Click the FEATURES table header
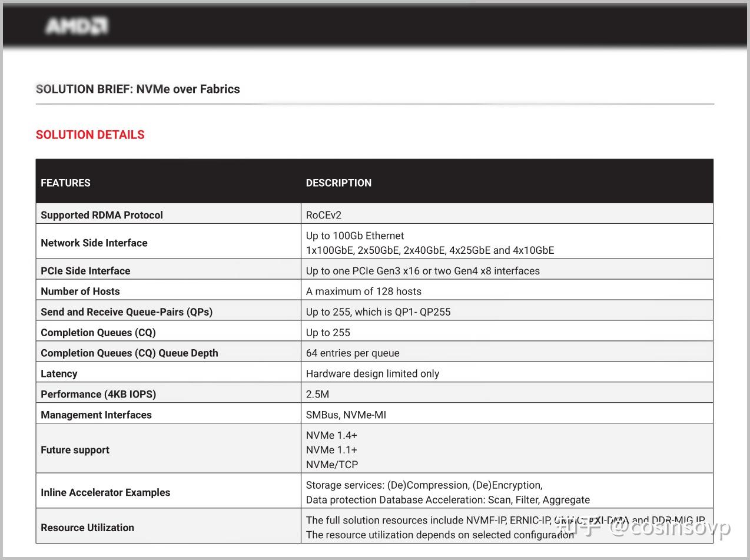The width and height of the screenshot is (750, 560). pos(65,183)
